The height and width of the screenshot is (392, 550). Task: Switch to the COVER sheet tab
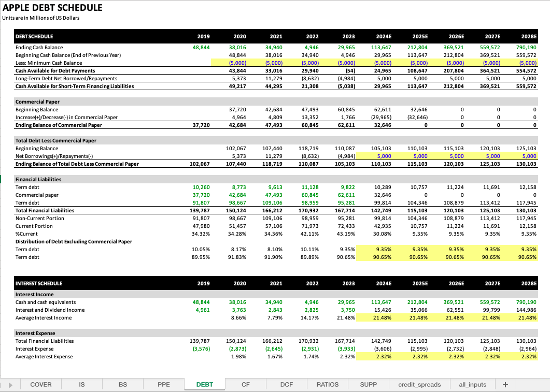pyautogui.click(x=40, y=384)
